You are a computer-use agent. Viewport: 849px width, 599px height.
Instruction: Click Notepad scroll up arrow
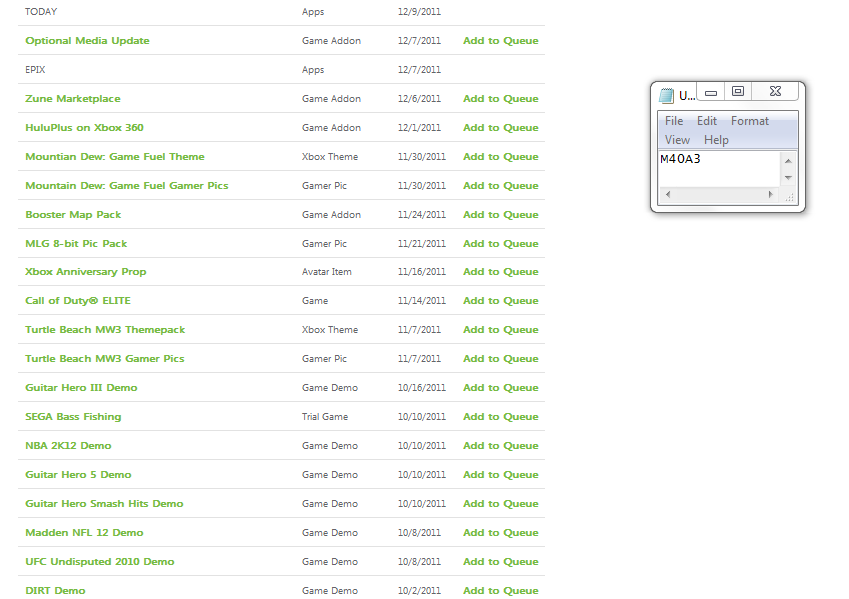pos(788,161)
